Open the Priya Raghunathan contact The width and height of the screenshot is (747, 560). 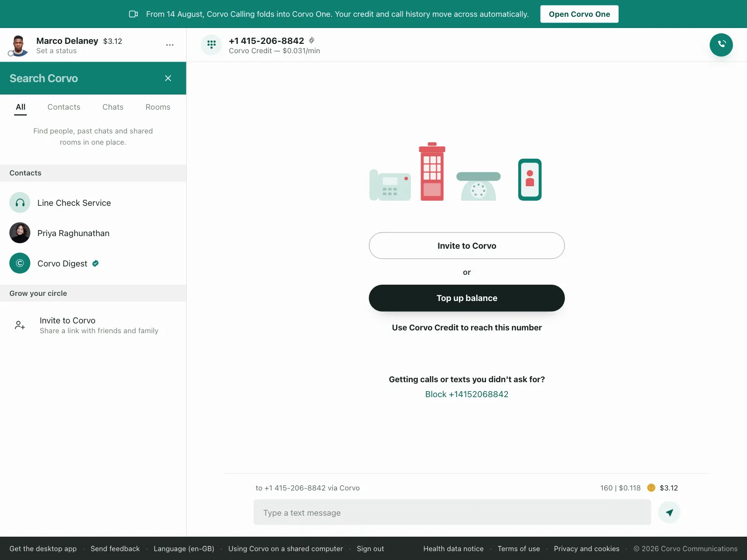[93, 233]
